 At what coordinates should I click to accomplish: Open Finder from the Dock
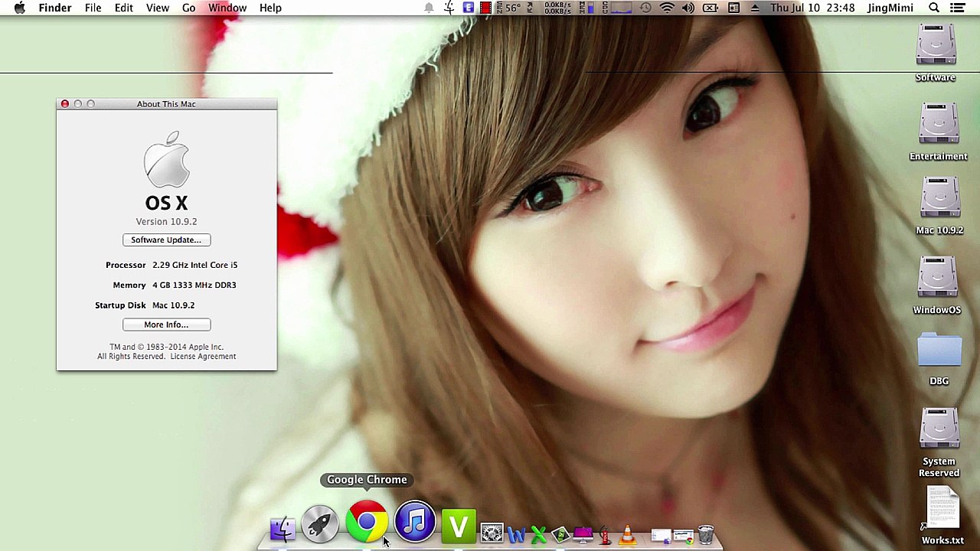283,529
